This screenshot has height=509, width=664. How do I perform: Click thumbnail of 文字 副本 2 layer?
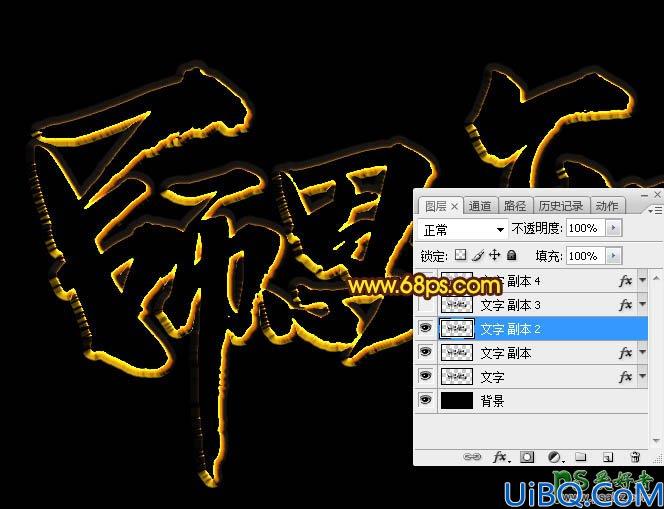[457, 329]
